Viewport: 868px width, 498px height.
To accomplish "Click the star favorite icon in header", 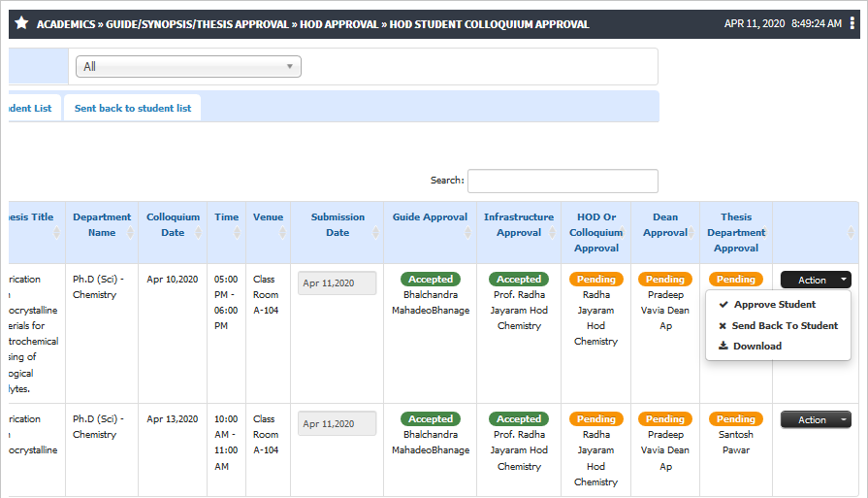I will click(x=21, y=23).
